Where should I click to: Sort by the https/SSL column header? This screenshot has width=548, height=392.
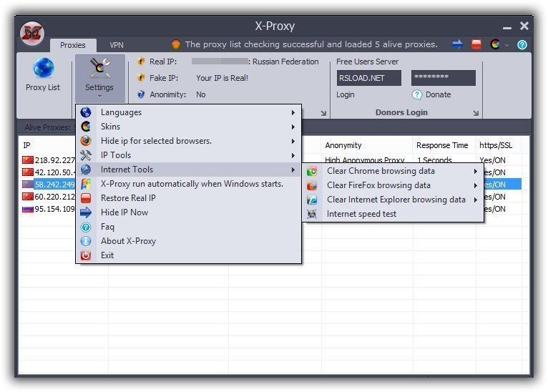tap(498, 145)
